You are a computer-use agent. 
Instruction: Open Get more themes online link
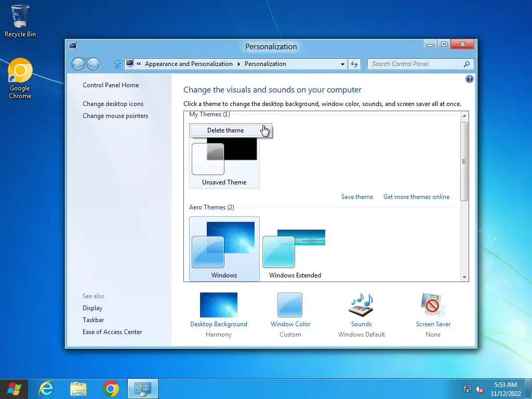click(x=416, y=197)
